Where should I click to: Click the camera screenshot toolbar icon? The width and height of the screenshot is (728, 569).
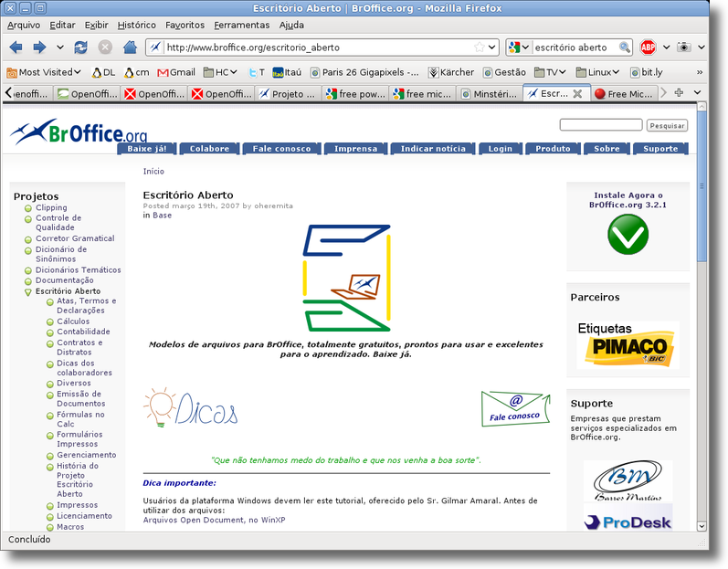683,47
